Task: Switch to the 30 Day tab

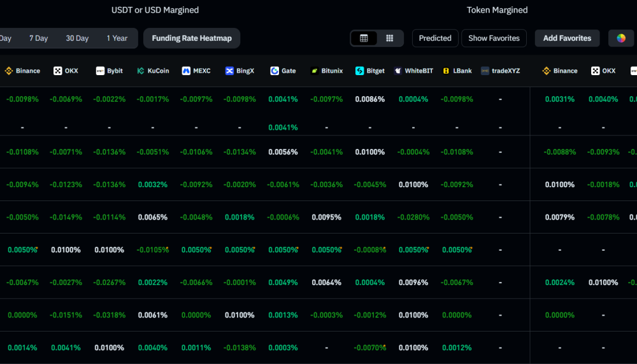Action: coord(77,38)
